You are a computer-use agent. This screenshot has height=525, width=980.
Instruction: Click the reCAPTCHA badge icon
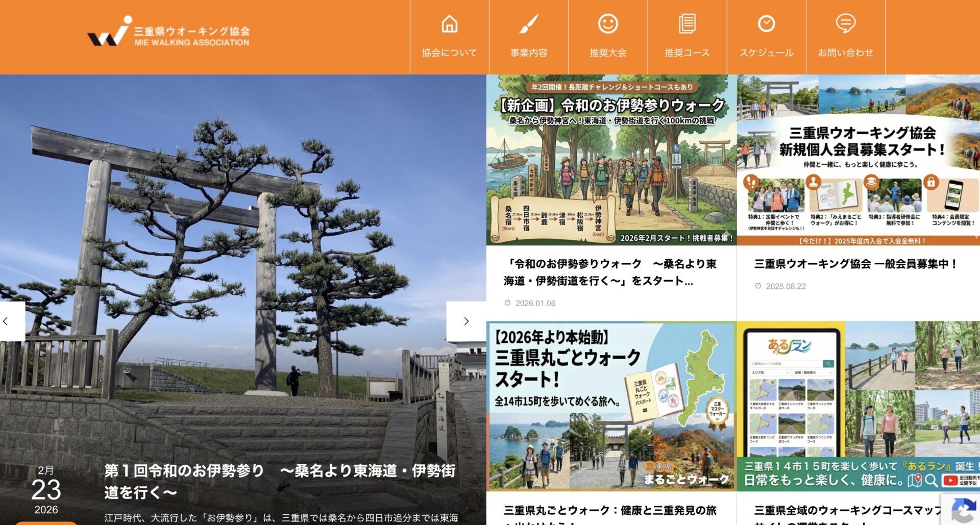coord(963,510)
